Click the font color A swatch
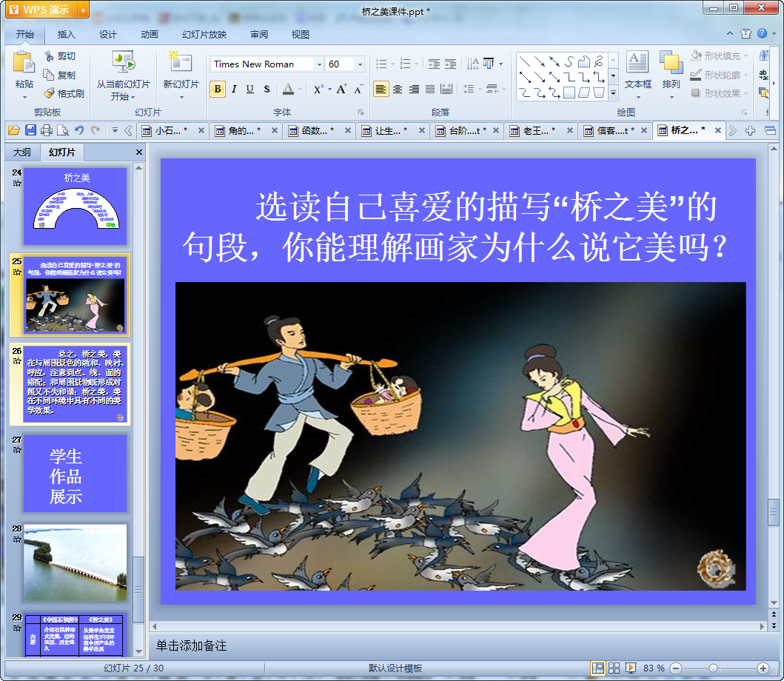This screenshot has width=784, height=681. click(x=288, y=89)
